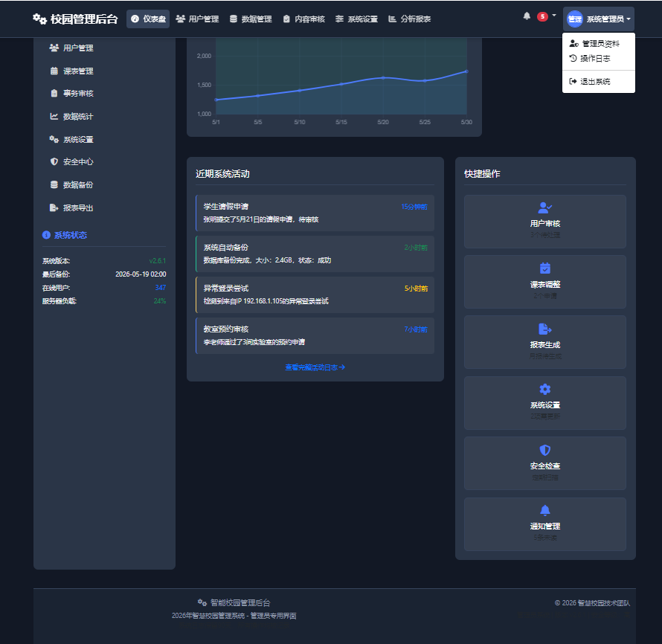The width and height of the screenshot is (662, 644).
Task: Open 系统设置 in top navigation
Action: tap(356, 19)
